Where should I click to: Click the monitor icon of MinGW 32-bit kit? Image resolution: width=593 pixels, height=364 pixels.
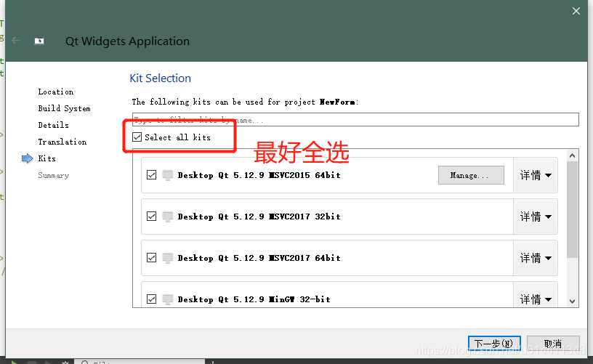click(x=168, y=299)
